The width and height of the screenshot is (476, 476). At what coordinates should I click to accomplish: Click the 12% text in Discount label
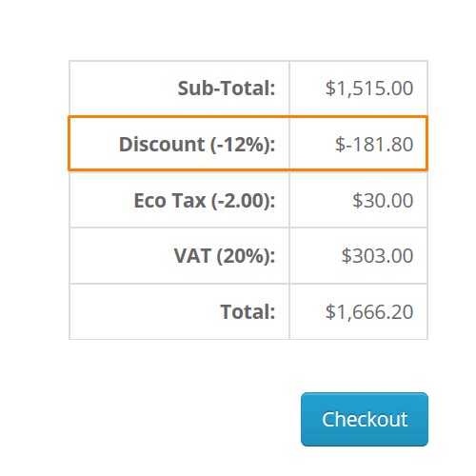[245, 145]
